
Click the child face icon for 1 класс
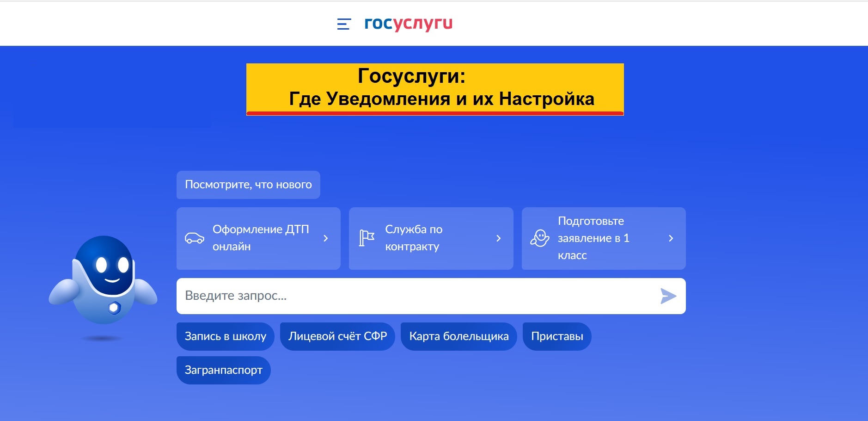click(x=539, y=238)
